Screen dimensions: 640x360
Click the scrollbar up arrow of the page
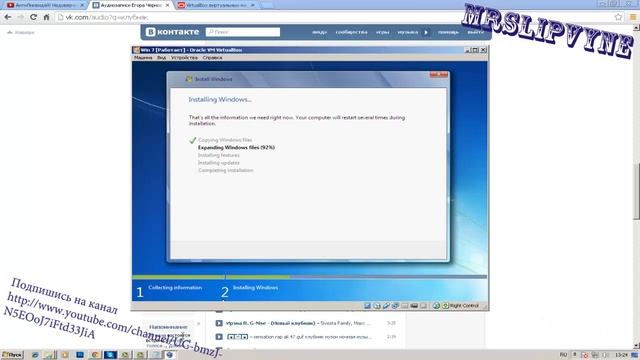636,27
